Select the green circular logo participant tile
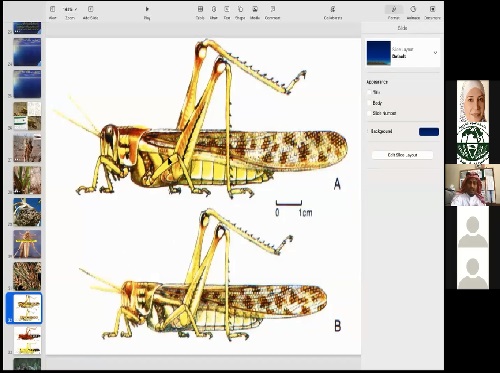Viewport: 500px width, 373px height. [473, 143]
